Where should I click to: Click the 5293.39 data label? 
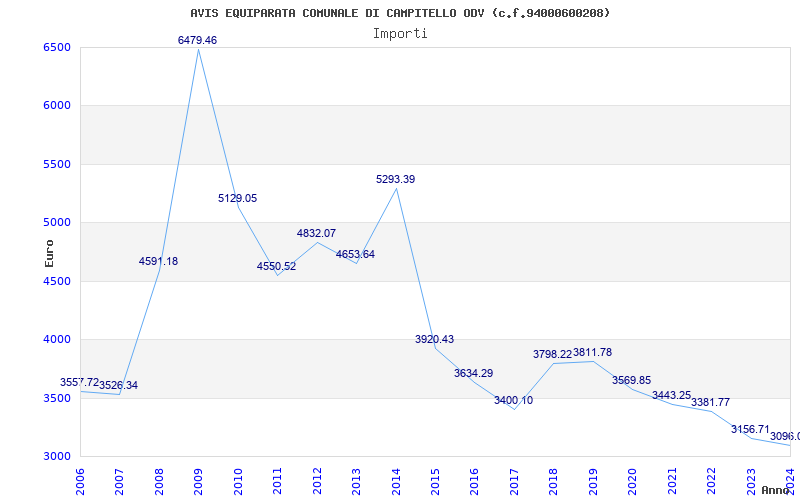pos(395,180)
